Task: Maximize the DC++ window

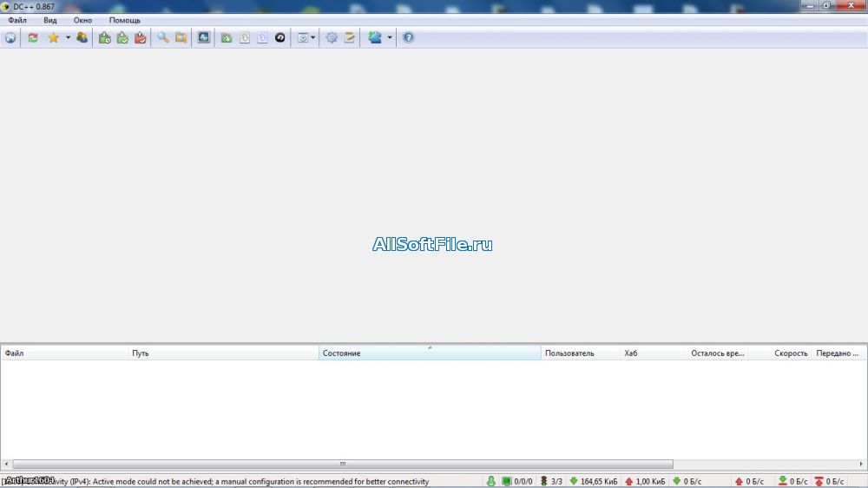Action: pos(826,5)
